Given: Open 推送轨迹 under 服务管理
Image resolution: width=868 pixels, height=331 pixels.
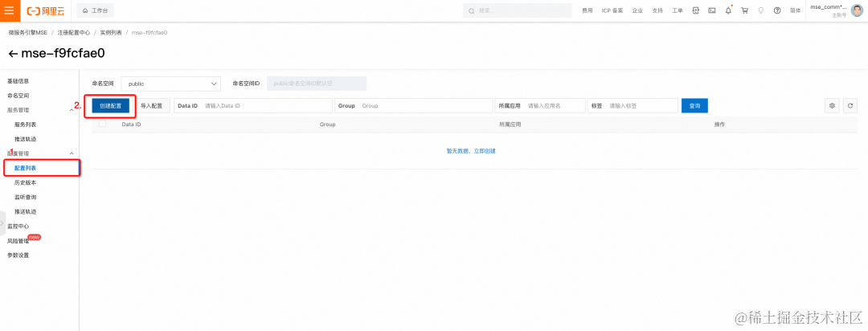Looking at the screenshot, I should click(x=26, y=139).
